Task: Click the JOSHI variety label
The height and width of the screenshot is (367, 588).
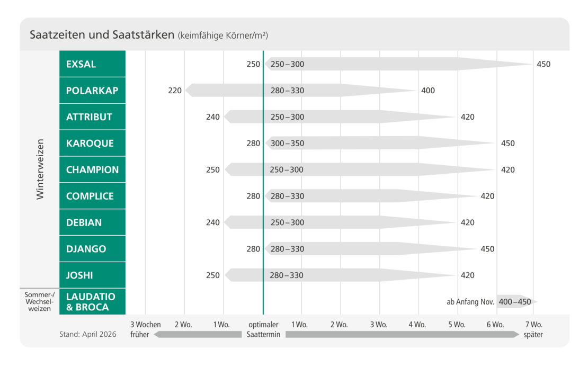Action: 92,275
